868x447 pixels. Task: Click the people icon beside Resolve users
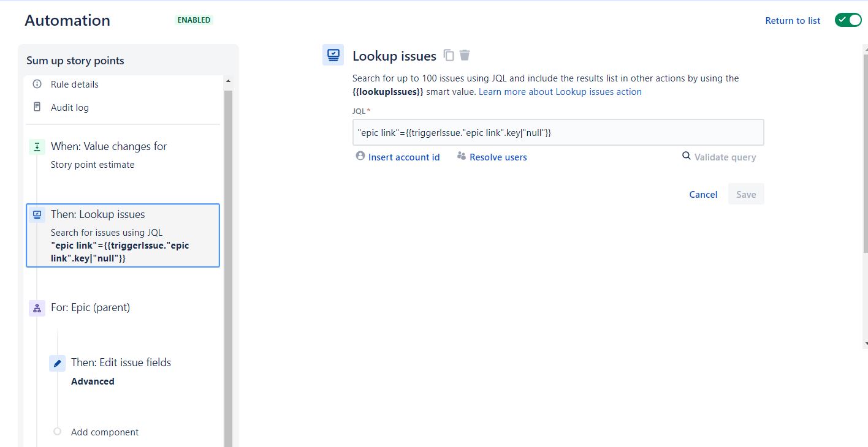click(x=462, y=156)
